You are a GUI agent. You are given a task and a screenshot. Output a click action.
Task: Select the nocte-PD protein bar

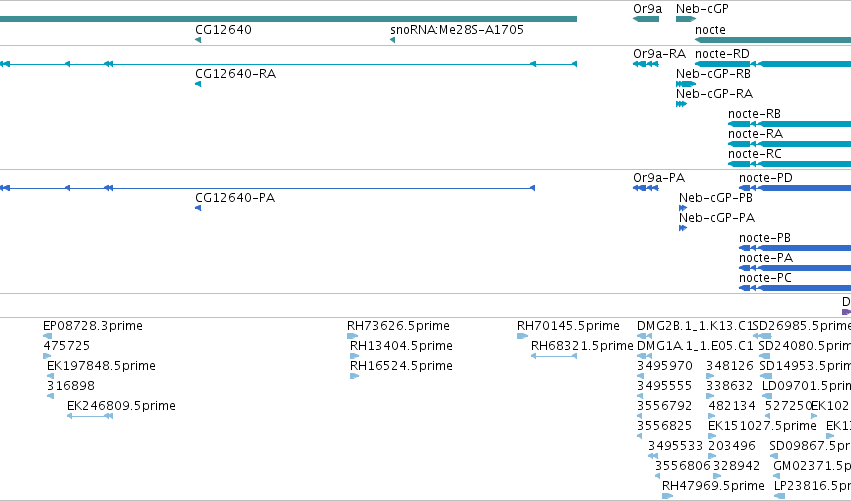(795, 188)
